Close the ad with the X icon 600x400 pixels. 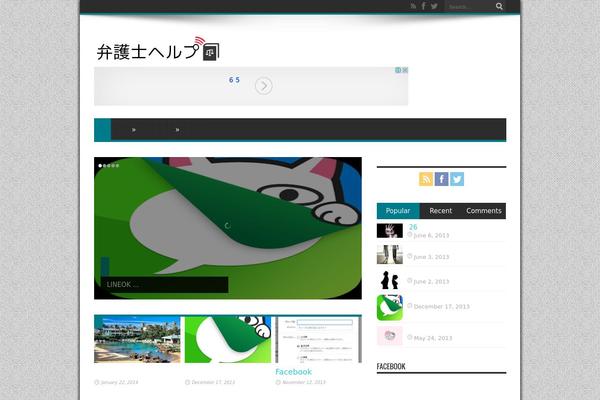point(405,70)
